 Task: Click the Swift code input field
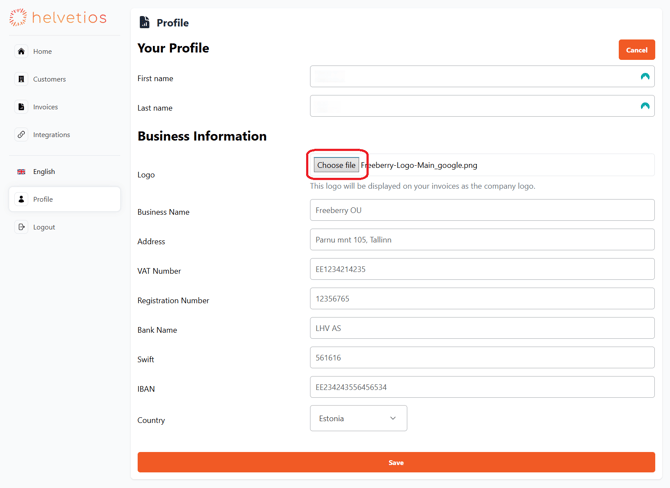click(x=482, y=358)
